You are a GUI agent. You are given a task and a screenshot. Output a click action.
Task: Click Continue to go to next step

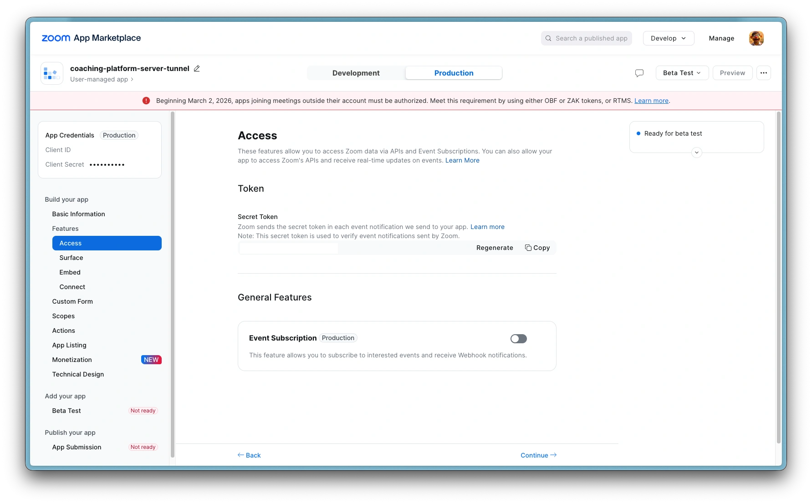coord(538,455)
